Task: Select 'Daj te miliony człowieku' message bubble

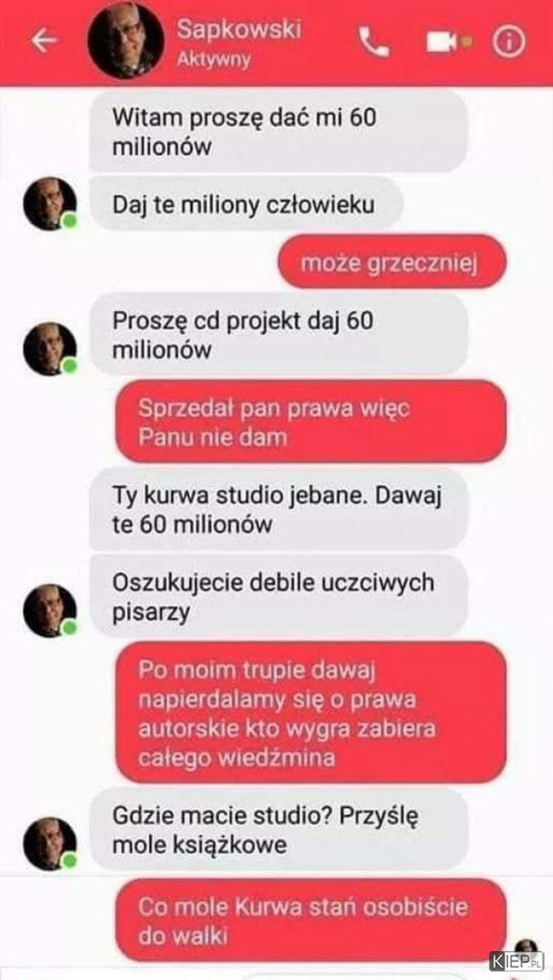Action: pyautogui.click(x=246, y=204)
